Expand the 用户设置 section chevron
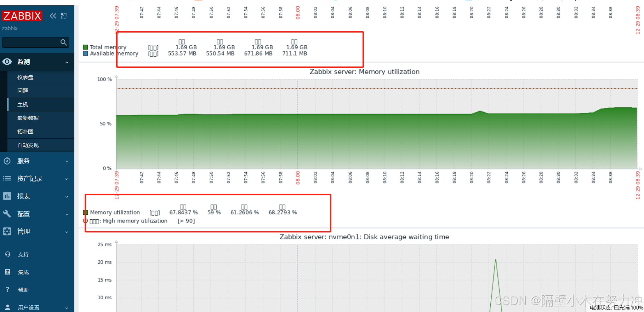Screen dimensions: 644x312 [67, 308]
